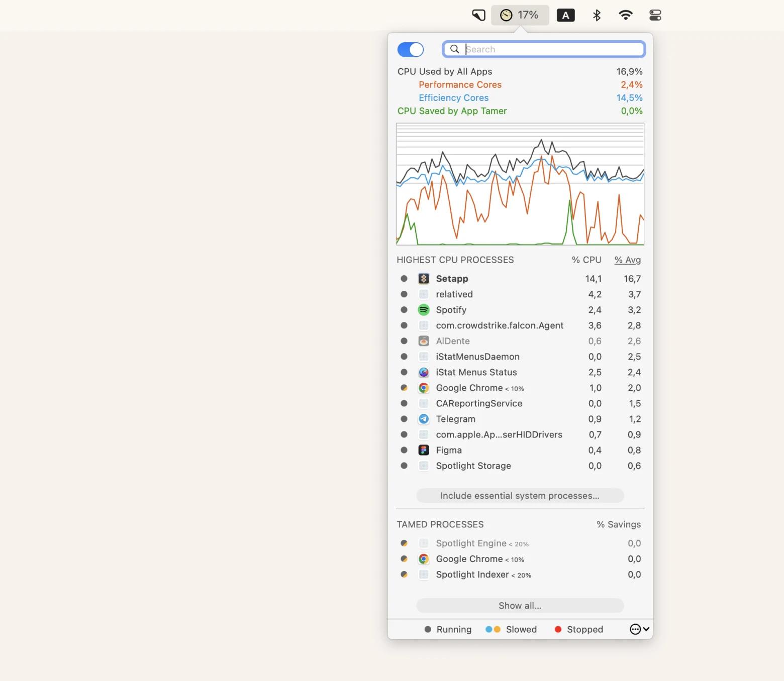This screenshot has height=681, width=784.
Task: Click the AlDente app icon
Action: tap(424, 340)
